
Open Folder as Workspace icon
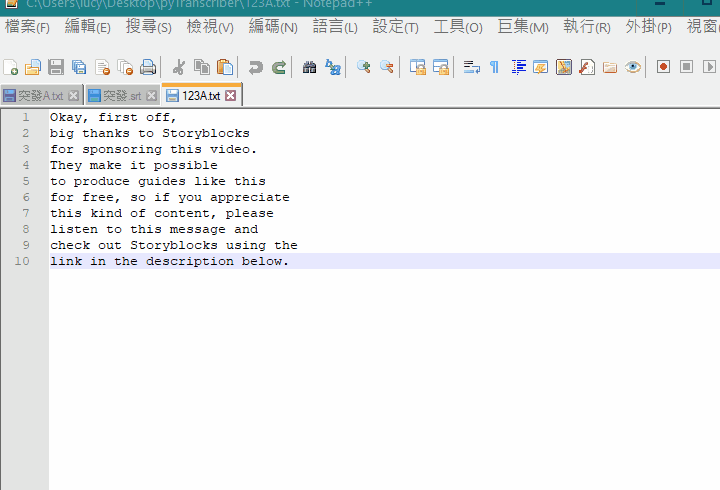pyautogui.click(x=610, y=68)
